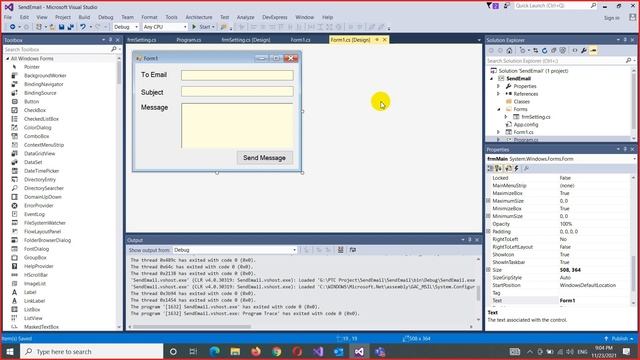
Task: Open File Explorer from the taskbar
Action: click(x=235, y=351)
